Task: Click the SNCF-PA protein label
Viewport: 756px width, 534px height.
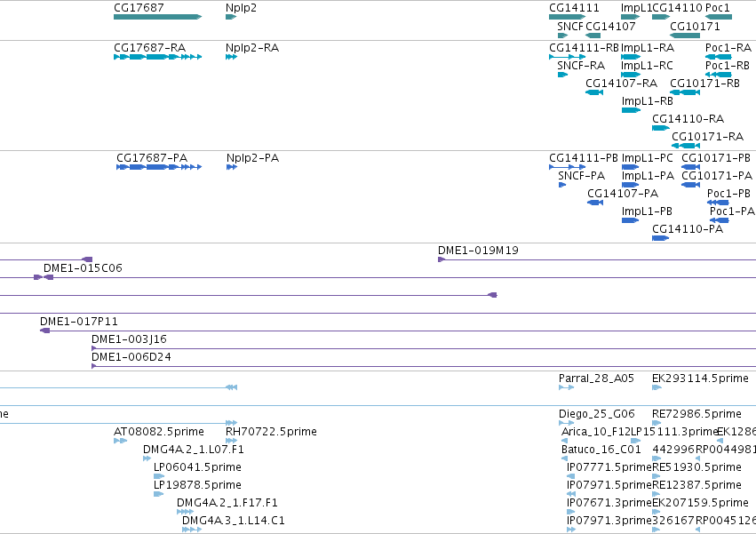Action: coord(582,176)
